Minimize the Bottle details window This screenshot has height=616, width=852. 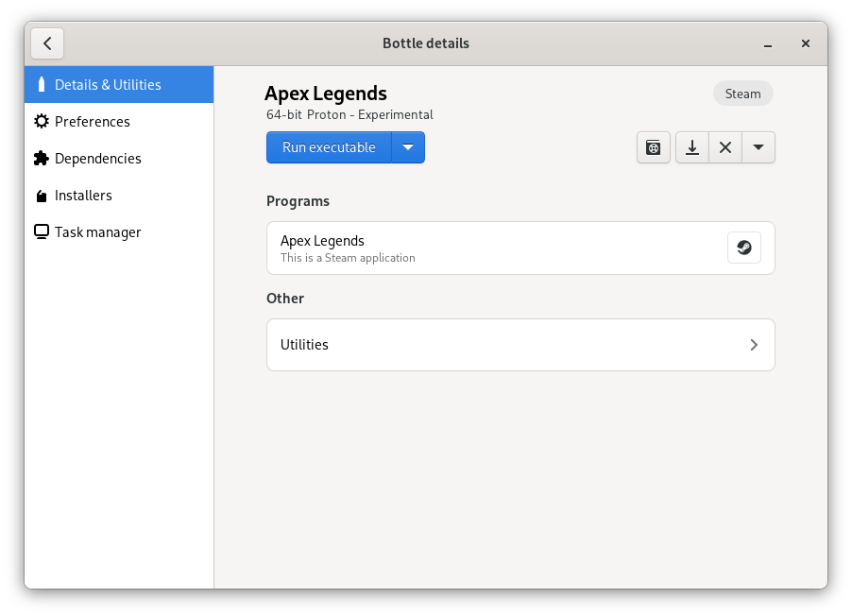point(770,43)
